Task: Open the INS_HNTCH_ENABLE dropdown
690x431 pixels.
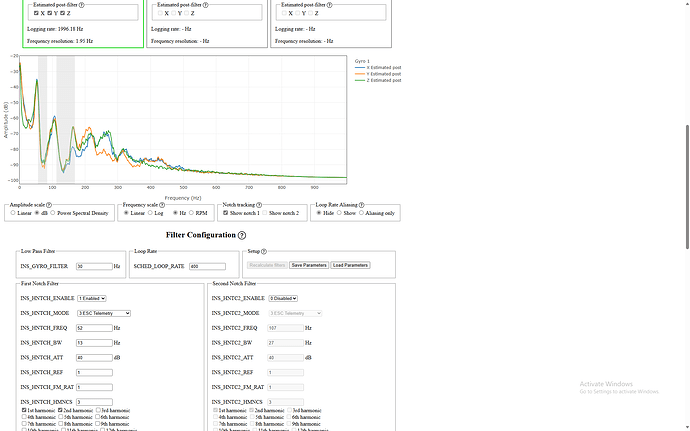Action: coord(90,298)
